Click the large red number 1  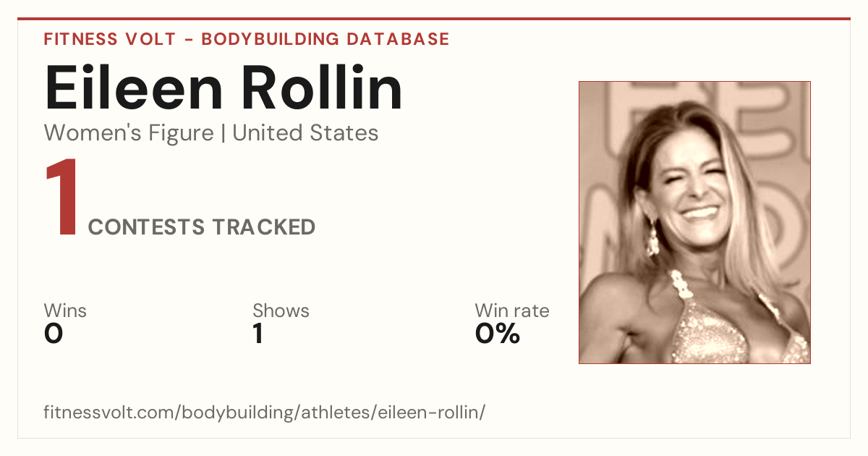click(61, 198)
